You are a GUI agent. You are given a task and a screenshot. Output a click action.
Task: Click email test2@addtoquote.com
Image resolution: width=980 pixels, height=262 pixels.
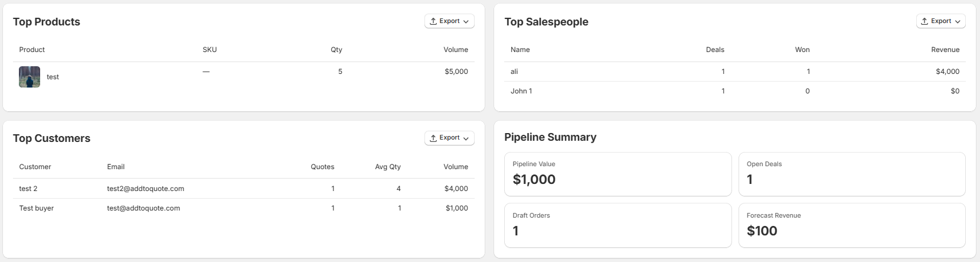click(145, 189)
